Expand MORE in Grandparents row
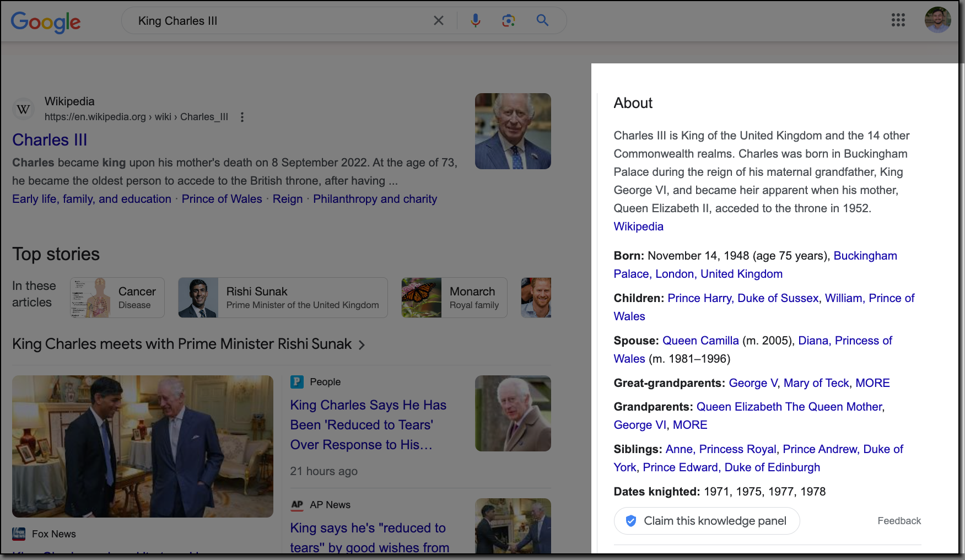The image size is (965, 560). tap(690, 425)
